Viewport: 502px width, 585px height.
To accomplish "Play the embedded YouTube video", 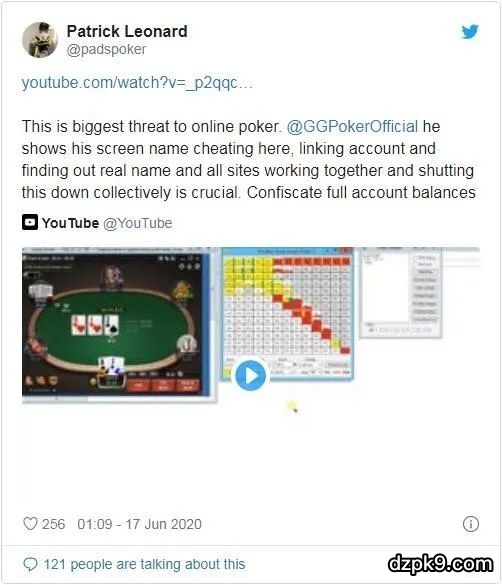I will pos(251,376).
